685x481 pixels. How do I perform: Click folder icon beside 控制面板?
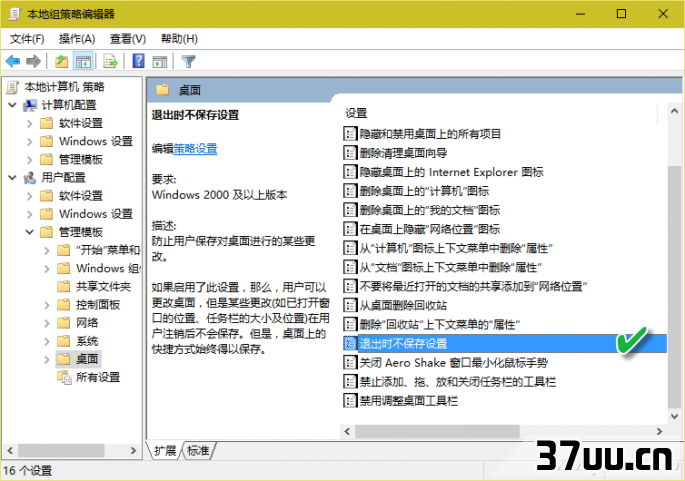(64, 305)
